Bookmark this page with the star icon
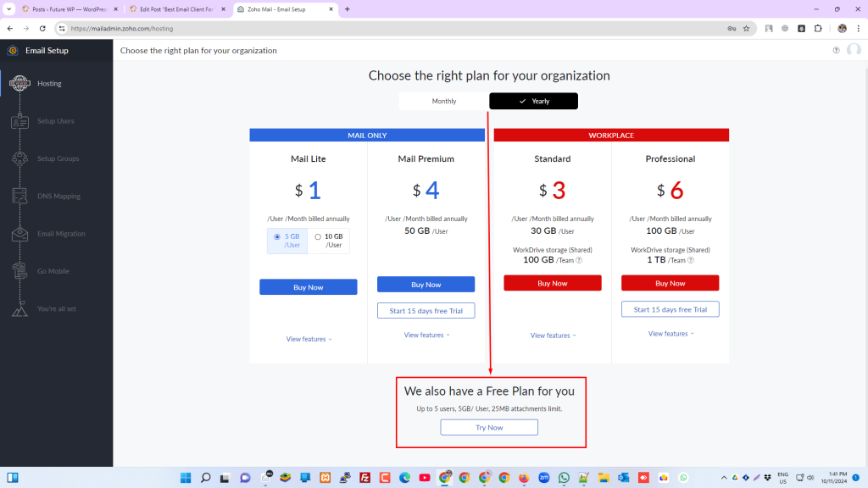 pos(746,28)
